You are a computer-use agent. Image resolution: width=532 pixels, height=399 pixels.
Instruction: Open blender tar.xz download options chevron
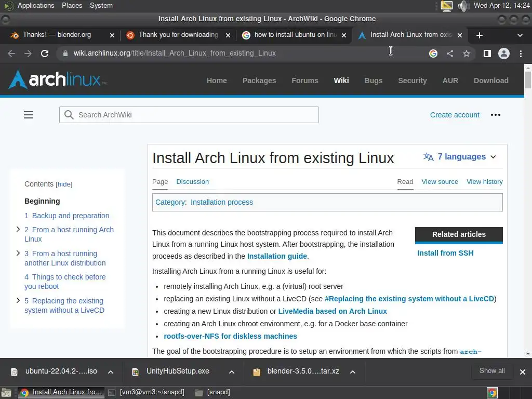[353, 372]
